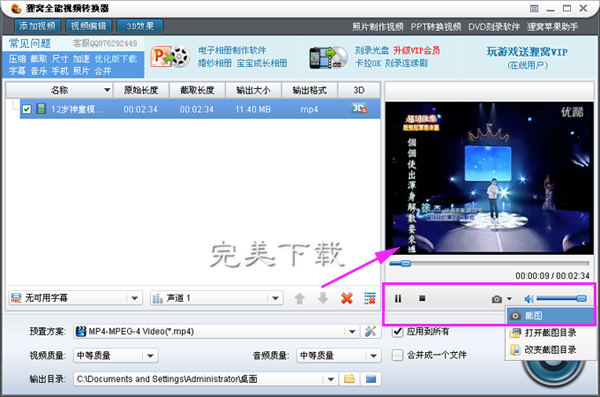Click the 名称 column sort arrow
This screenshot has height=397, width=600.
(107, 90)
